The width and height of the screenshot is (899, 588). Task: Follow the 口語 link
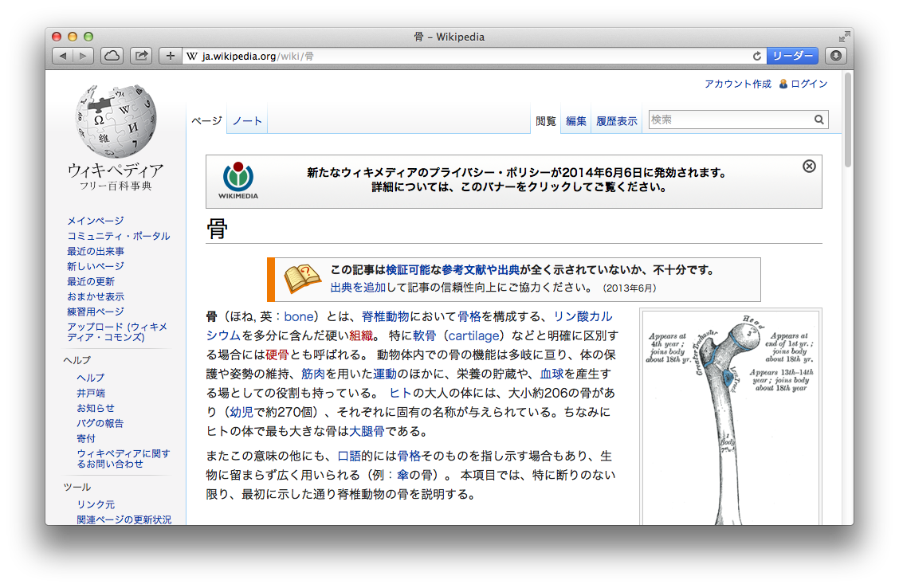click(x=349, y=456)
